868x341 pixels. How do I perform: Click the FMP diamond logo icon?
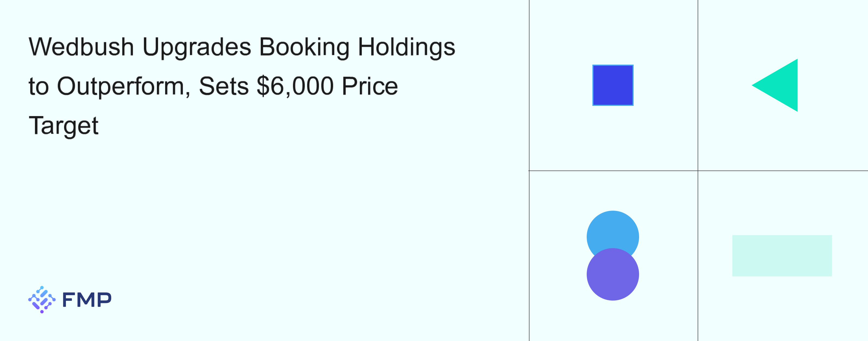tap(42, 299)
